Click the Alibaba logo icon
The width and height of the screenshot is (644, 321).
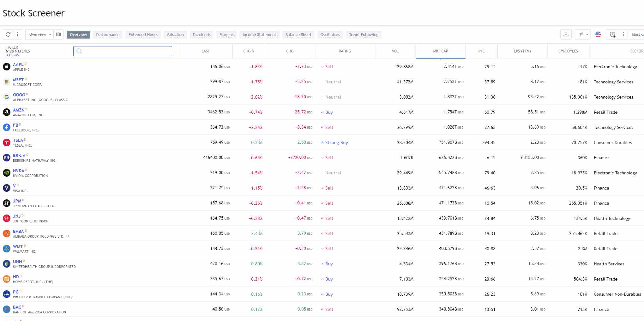[7, 233]
